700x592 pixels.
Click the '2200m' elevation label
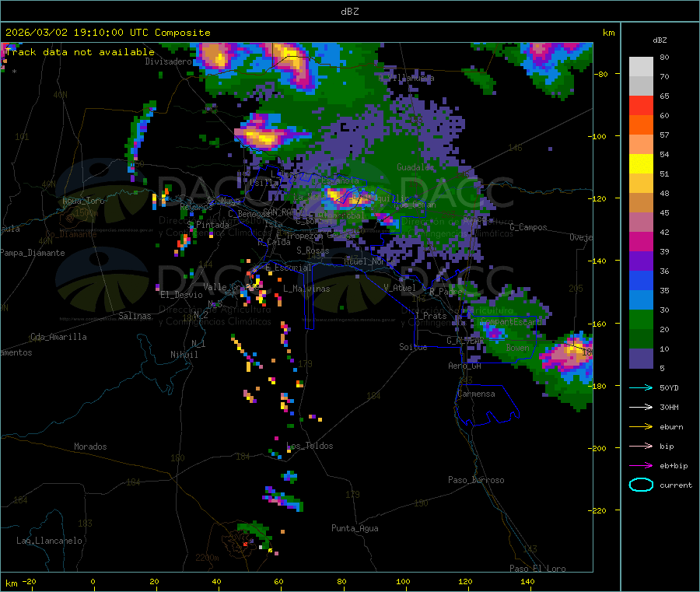[x=207, y=558]
